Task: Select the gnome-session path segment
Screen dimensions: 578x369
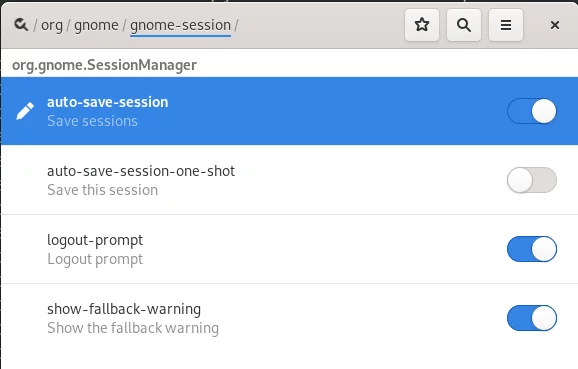Action: 180,25
